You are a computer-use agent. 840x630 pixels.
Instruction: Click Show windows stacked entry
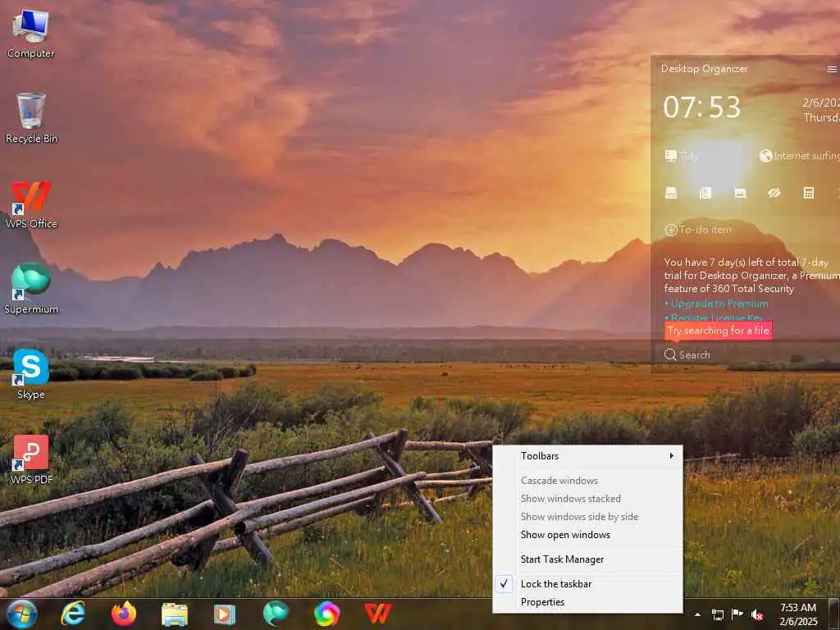[587, 499]
